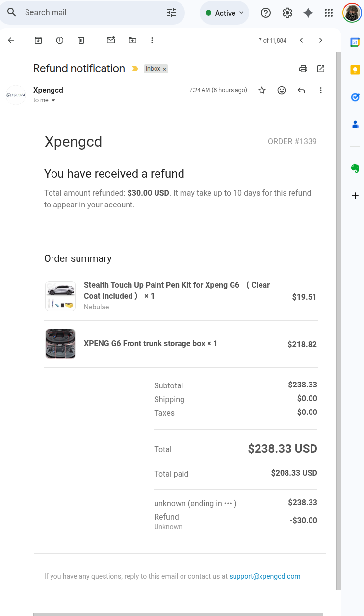The width and height of the screenshot is (364, 616).
Task: Expand the Active status dropdown
Action: (x=225, y=13)
